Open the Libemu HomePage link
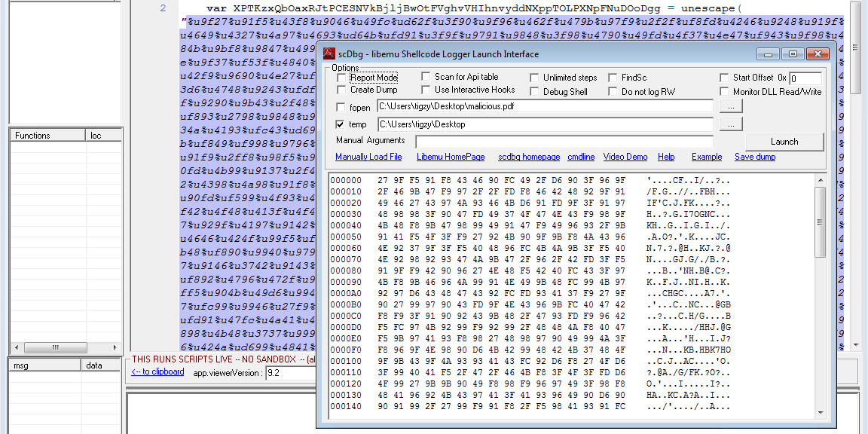Screen dimensions: 868x434 tap(451, 157)
